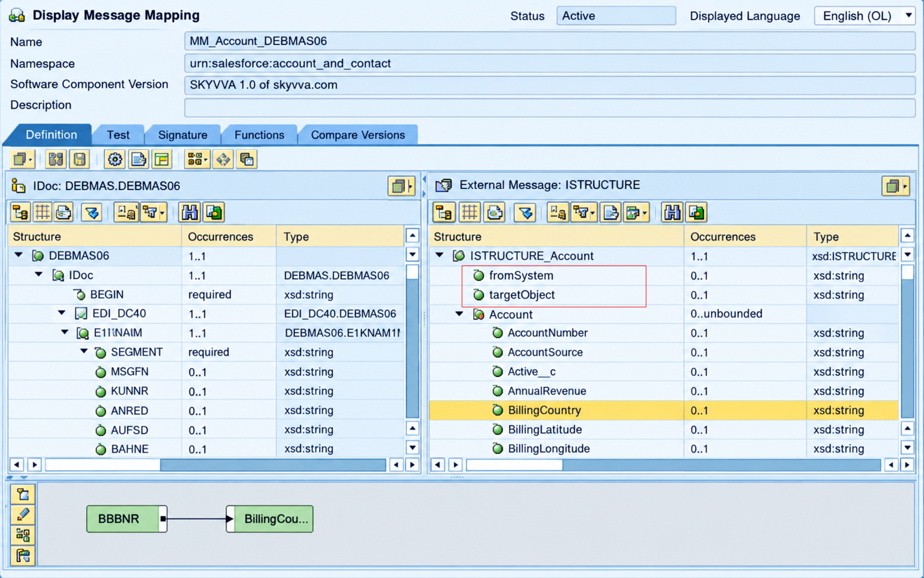Open the window dropdown in External Message header

(x=895, y=186)
